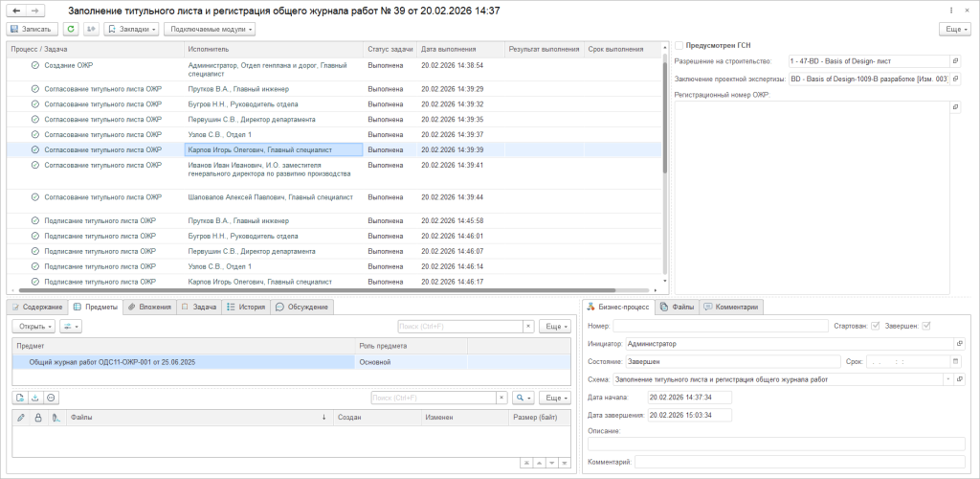This screenshot has width=980, height=479.
Task: Expand the Открыть dropdown button
Action: click(33, 327)
